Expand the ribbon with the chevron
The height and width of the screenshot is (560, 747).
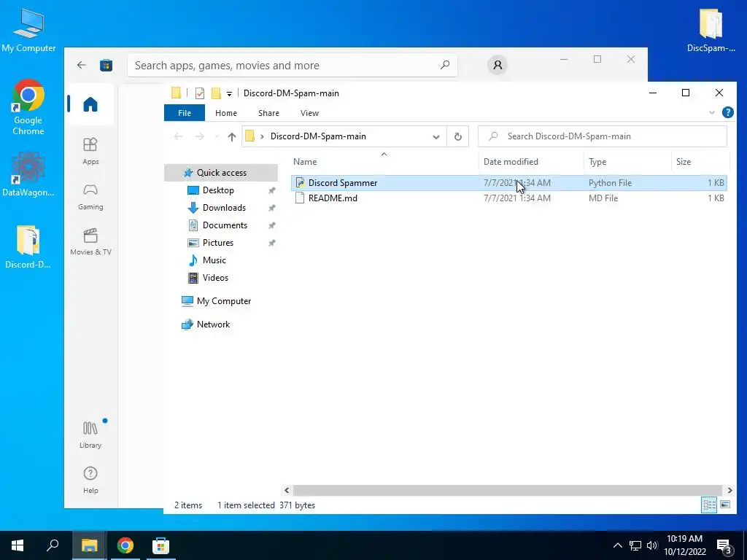712,113
